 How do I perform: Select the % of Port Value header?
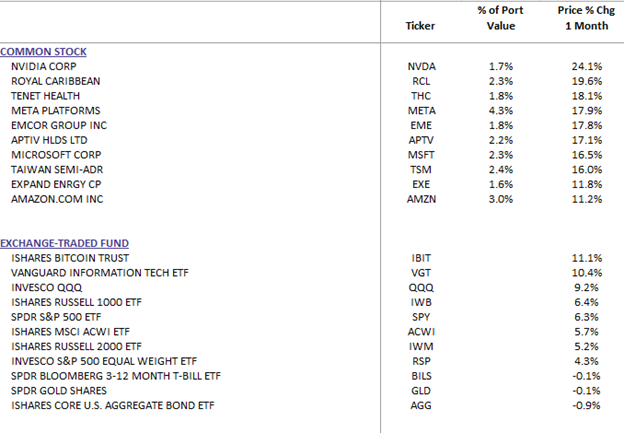501,18
